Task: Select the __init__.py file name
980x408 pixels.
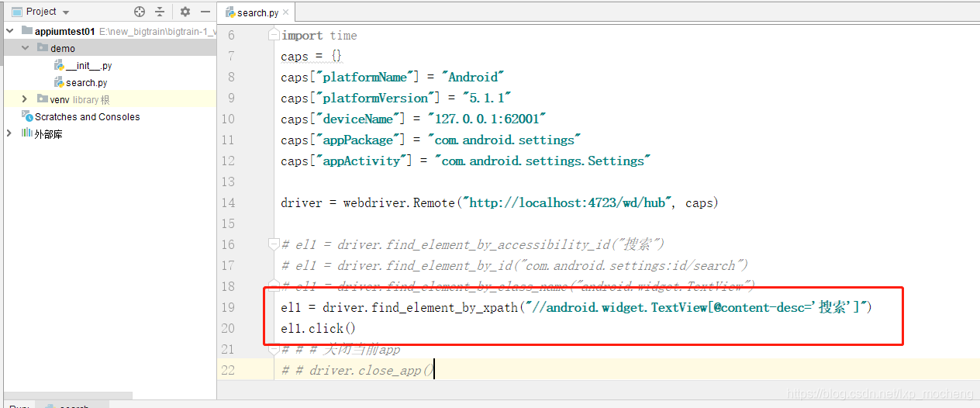Action: tap(89, 66)
